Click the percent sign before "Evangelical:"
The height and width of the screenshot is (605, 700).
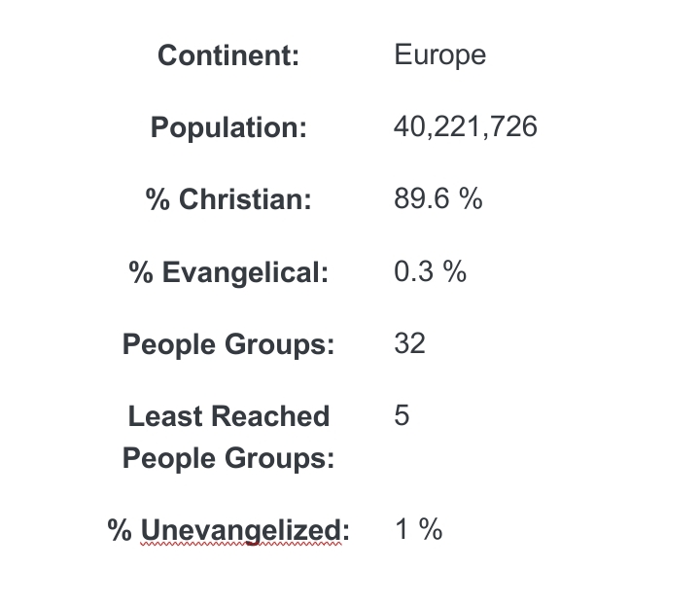pyautogui.click(x=140, y=273)
